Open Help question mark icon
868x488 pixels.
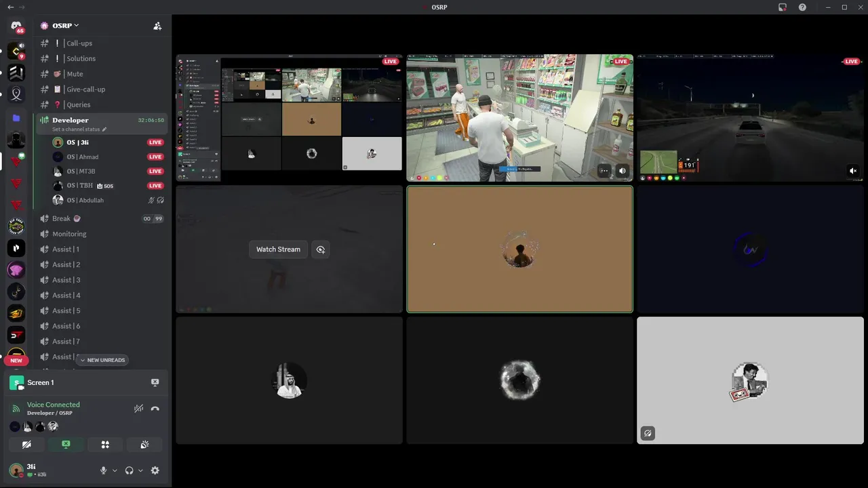803,7
